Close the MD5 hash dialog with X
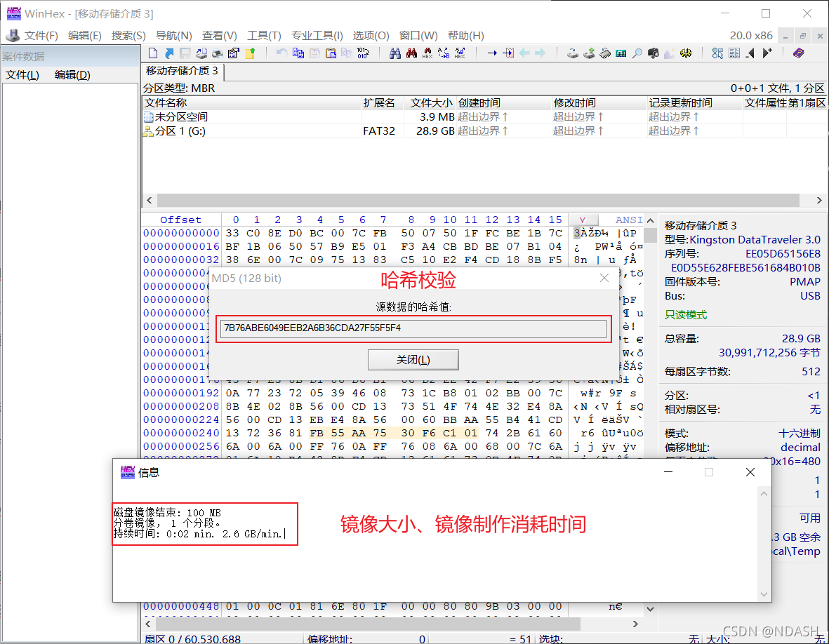 (604, 278)
